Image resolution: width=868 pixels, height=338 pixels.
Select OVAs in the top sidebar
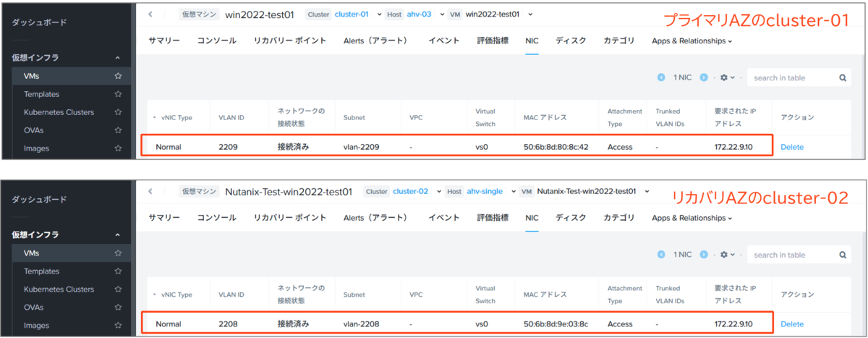(33, 130)
